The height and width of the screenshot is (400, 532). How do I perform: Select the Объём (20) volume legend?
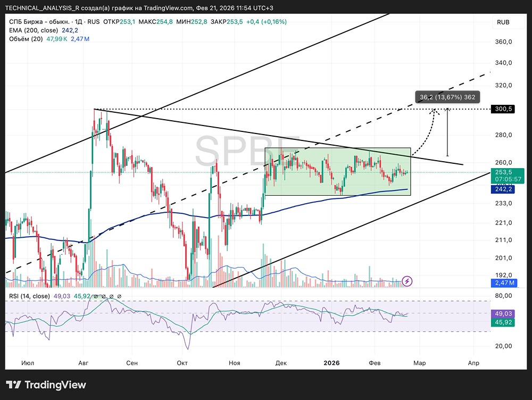click(26, 39)
